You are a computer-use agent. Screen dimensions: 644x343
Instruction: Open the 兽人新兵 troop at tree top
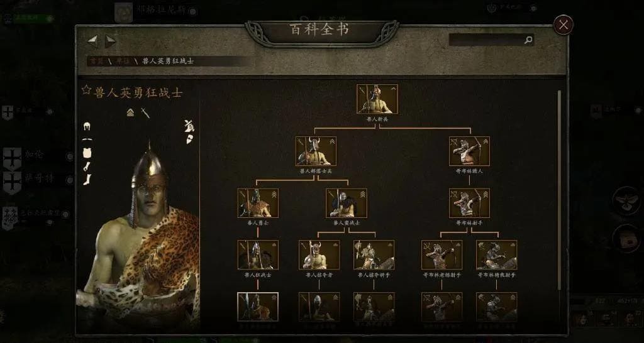tap(377, 99)
